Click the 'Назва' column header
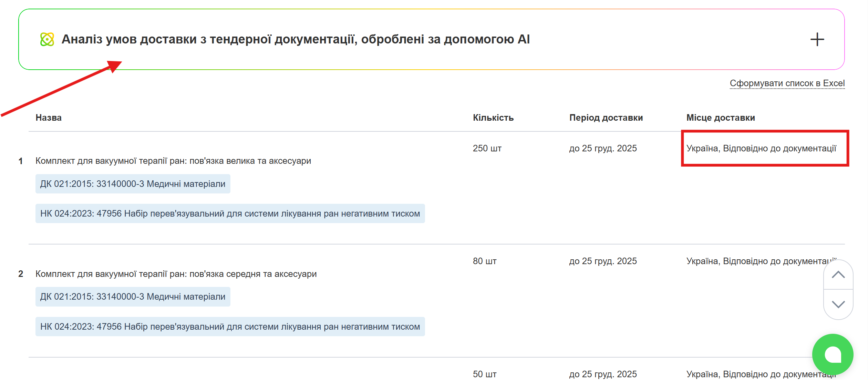 pyautogui.click(x=49, y=118)
